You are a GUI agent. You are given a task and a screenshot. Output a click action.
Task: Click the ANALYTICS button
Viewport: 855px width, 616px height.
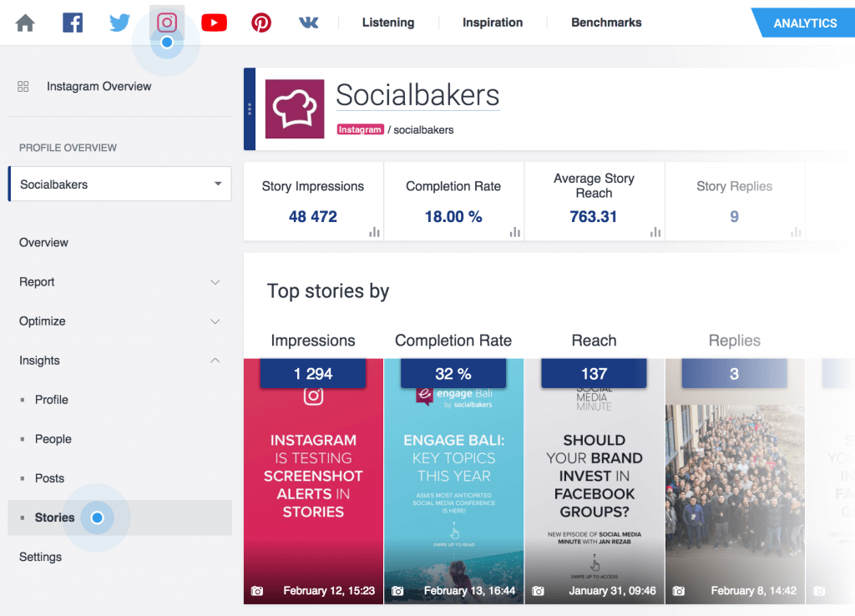pos(805,23)
